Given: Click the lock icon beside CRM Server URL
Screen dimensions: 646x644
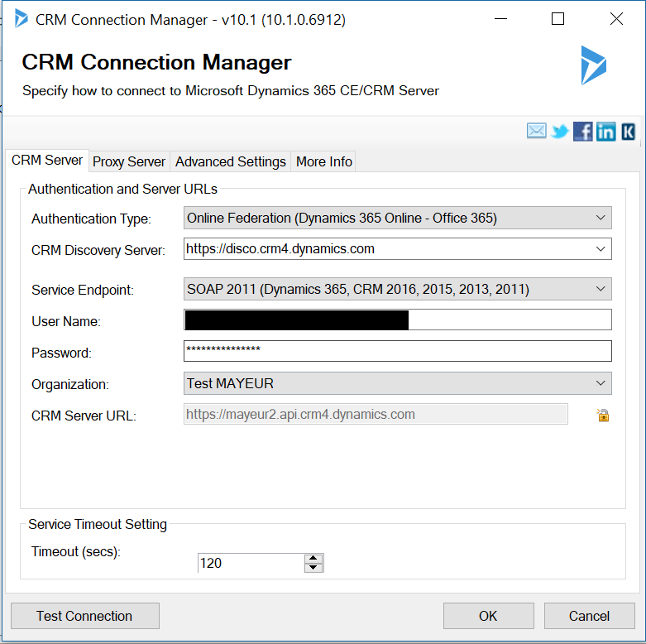Looking at the screenshot, I should click(603, 416).
